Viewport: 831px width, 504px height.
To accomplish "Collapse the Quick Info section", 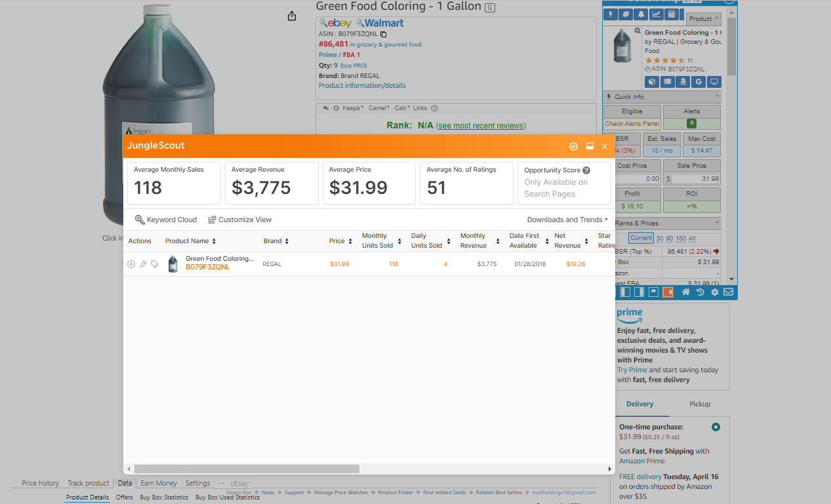I will tap(717, 96).
